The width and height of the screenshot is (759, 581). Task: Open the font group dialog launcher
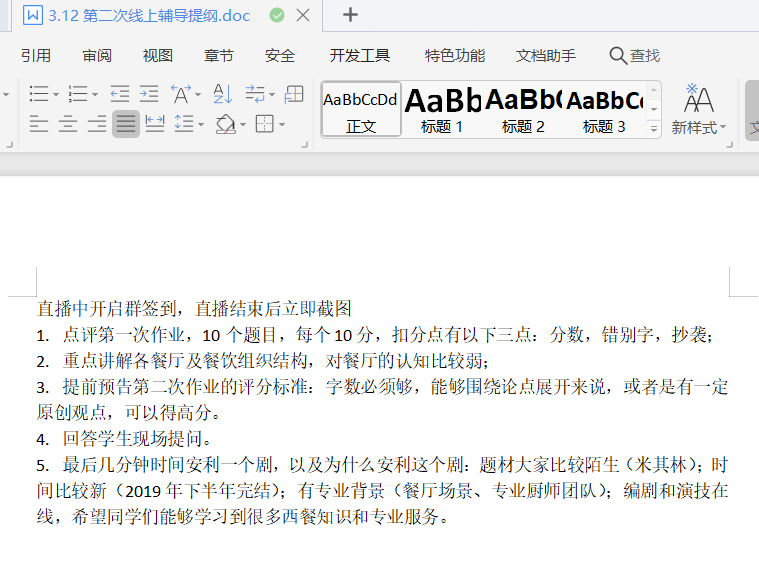point(9,145)
